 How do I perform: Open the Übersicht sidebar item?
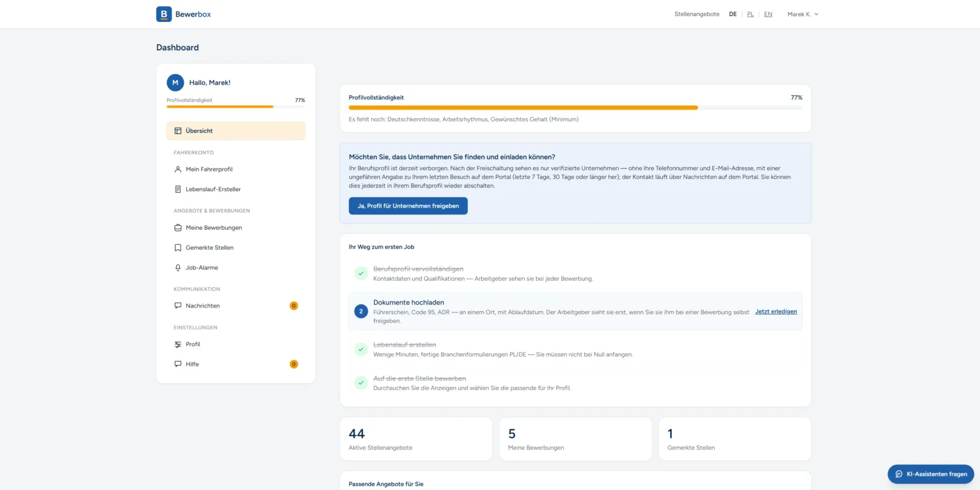tap(236, 131)
